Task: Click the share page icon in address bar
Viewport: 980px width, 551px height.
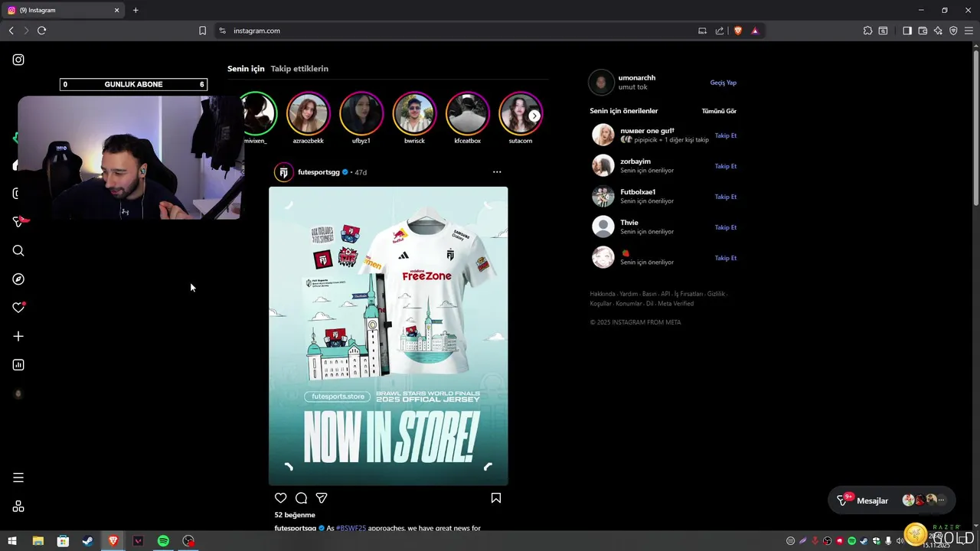Action: pos(720,31)
